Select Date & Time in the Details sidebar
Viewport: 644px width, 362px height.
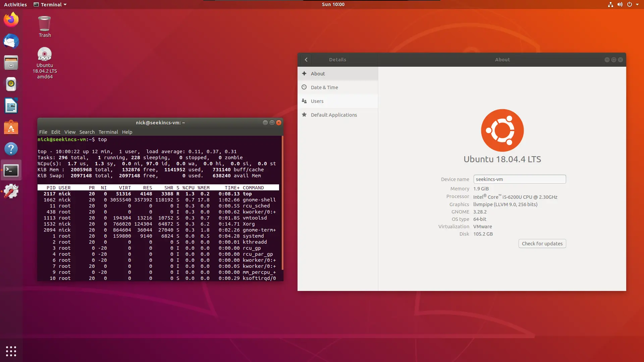(x=324, y=87)
